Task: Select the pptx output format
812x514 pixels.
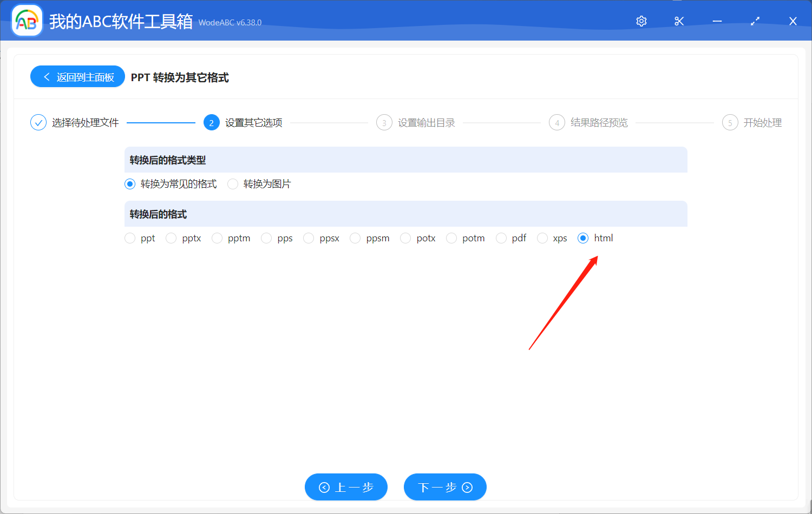Action: 171,238
